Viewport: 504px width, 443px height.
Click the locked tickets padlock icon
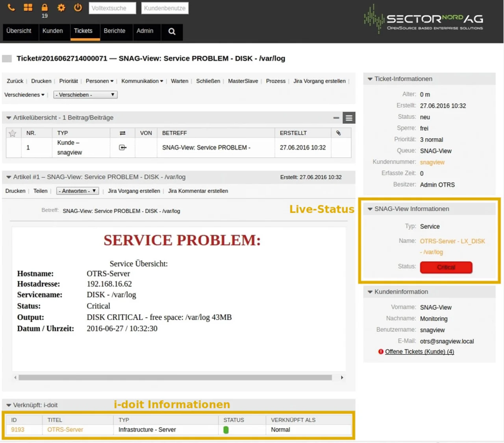coord(44,7)
